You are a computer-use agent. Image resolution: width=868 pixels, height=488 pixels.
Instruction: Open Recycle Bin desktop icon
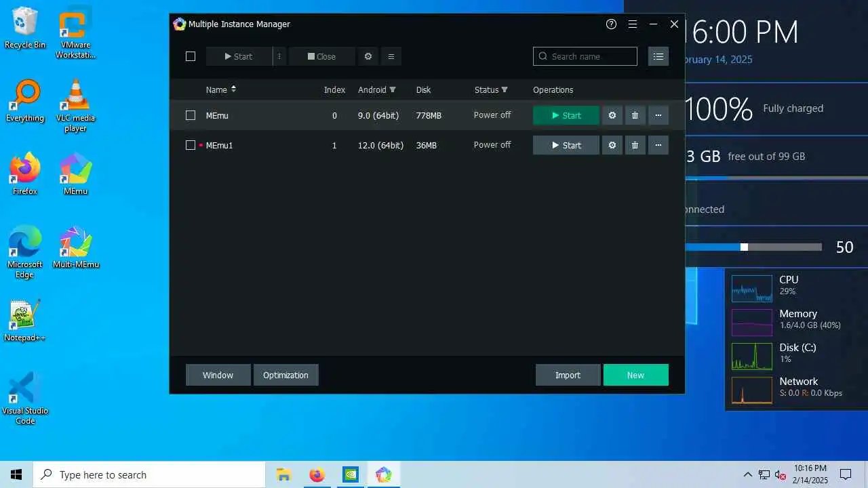click(25, 28)
